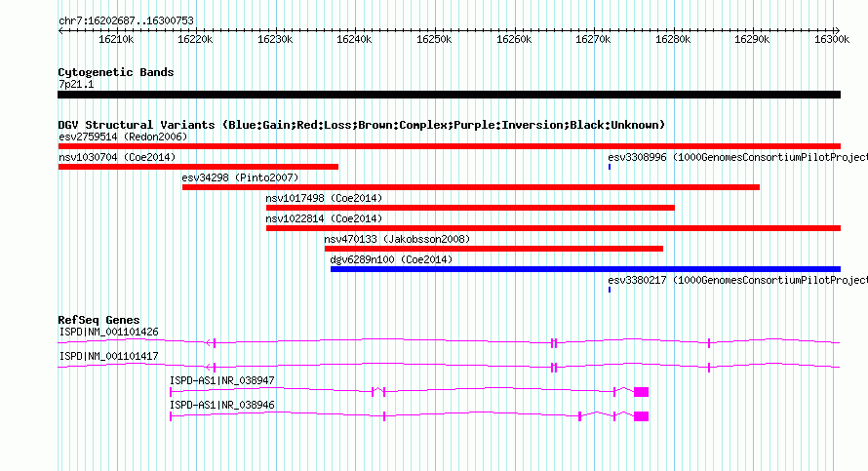Select the blue dgv6289n100 gain bar
Viewport: 868px width, 471px height.
tap(586, 269)
